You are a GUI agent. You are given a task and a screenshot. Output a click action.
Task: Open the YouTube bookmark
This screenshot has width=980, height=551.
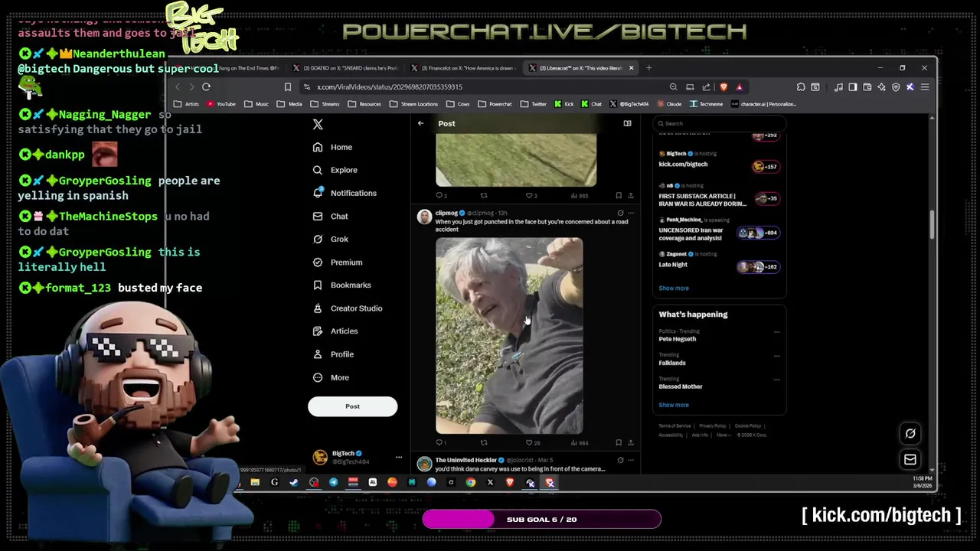pyautogui.click(x=220, y=104)
